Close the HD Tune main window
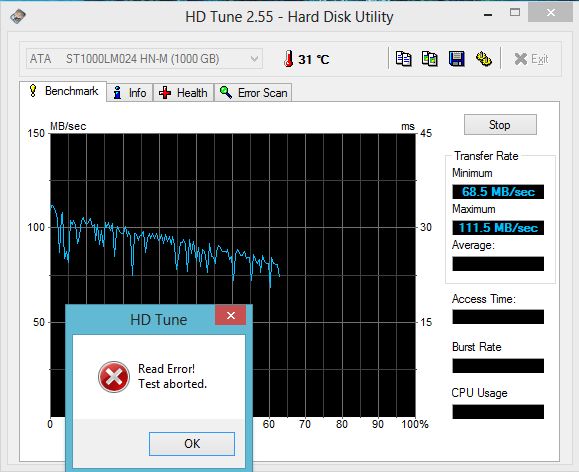The image size is (579, 472). [551, 13]
